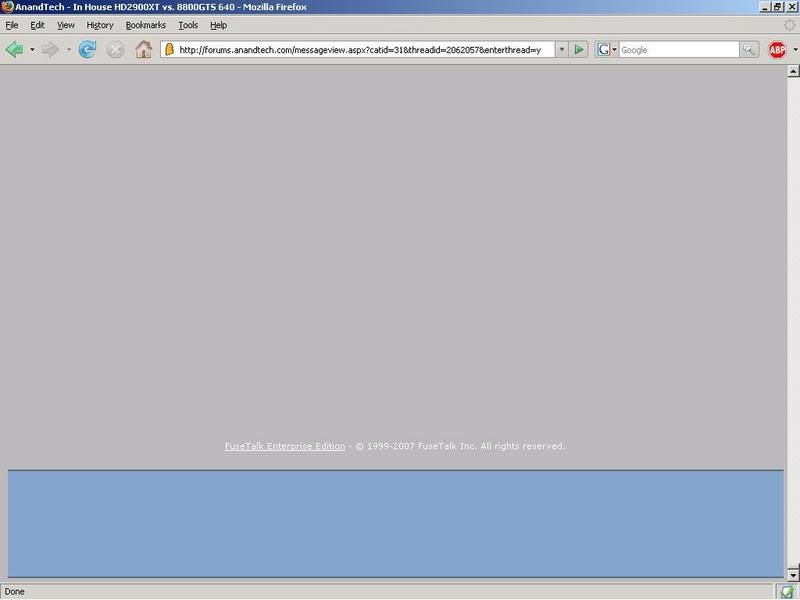
Task: Open the Back history dropdown arrow
Action: 32,49
